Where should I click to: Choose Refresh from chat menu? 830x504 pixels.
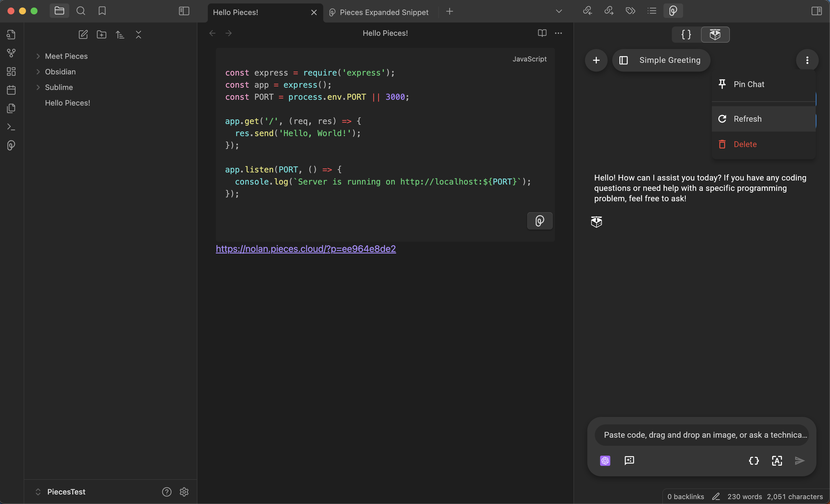(763, 119)
